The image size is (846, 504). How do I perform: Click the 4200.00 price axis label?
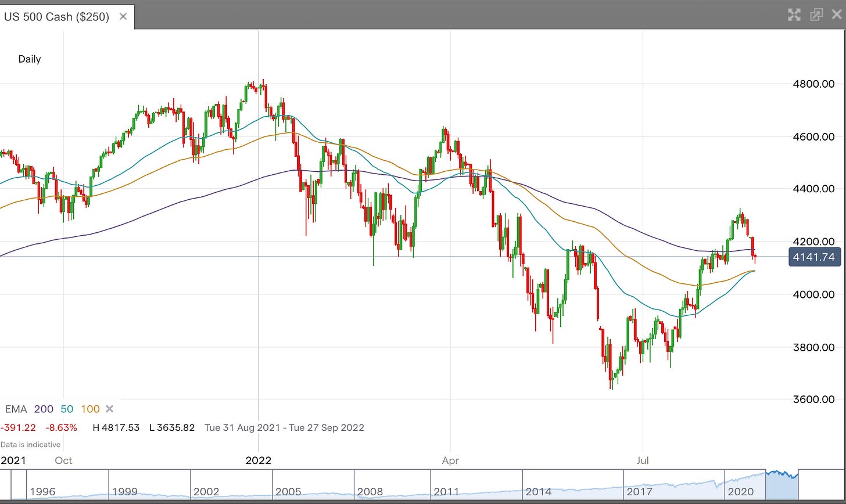[813, 241]
